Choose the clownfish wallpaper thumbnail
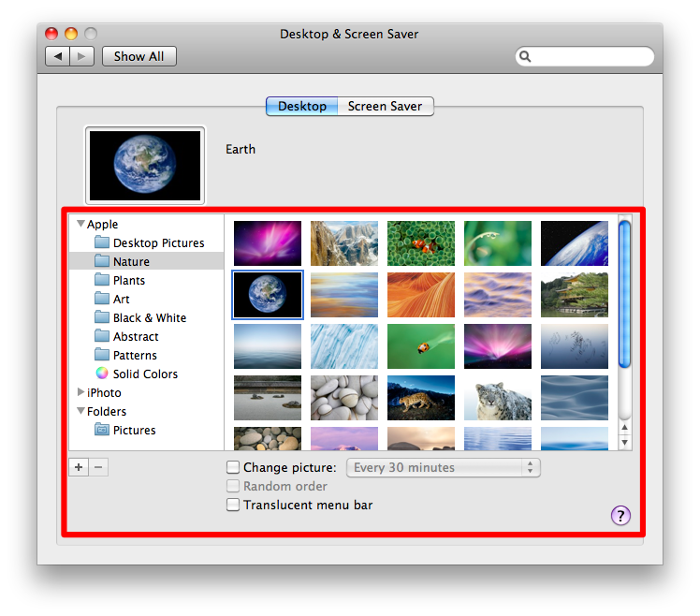 pos(421,243)
